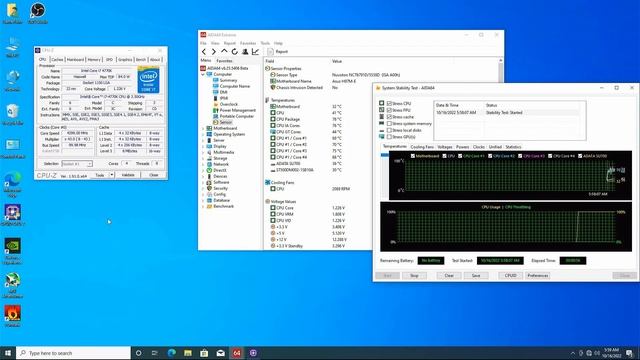Select Summary in the AIDA64 tree

tap(228, 80)
